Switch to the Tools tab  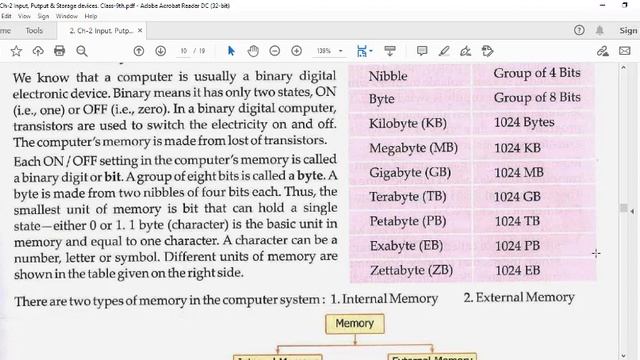pos(34,30)
